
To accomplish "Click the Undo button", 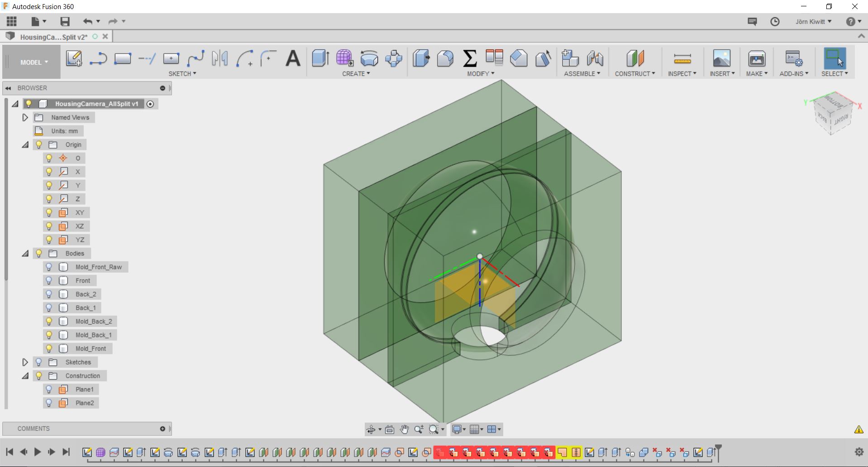I will point(88,21).
